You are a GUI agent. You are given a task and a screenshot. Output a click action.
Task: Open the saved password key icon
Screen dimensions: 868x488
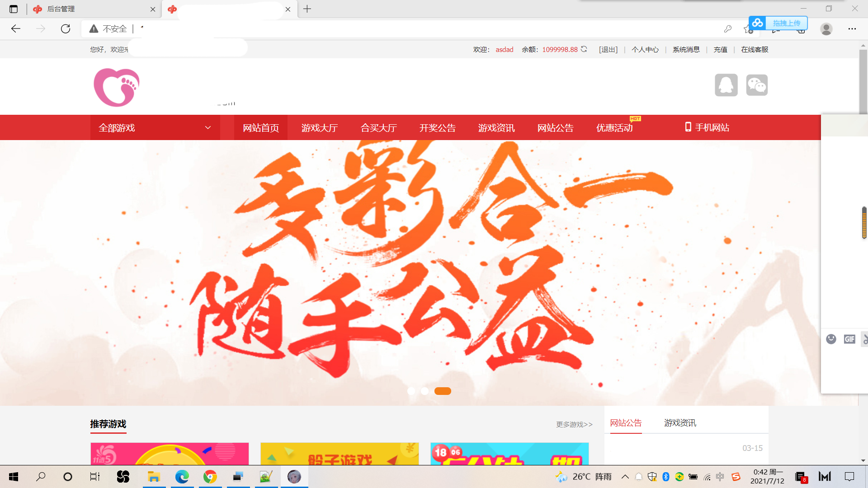[x=727, y=29]
